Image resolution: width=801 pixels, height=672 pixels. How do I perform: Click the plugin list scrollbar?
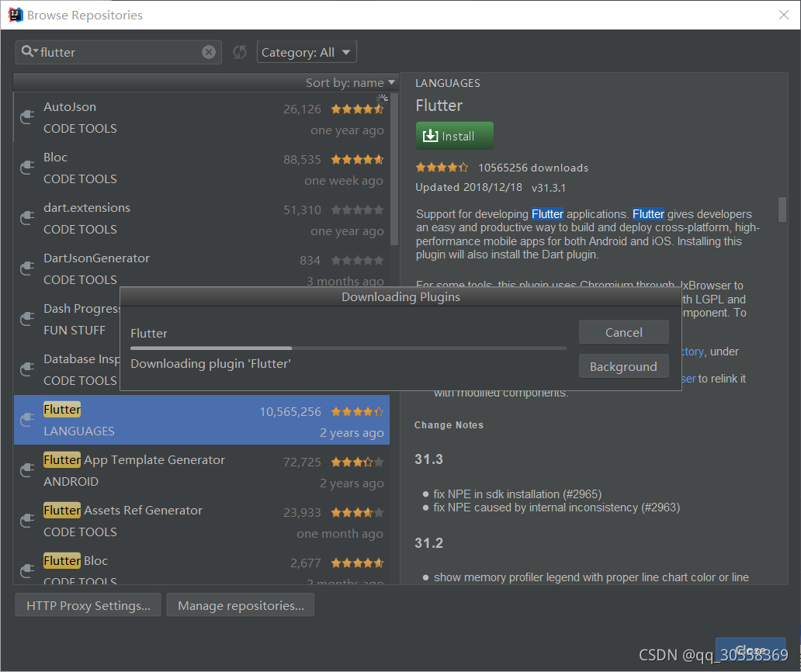tap(394, 171)
